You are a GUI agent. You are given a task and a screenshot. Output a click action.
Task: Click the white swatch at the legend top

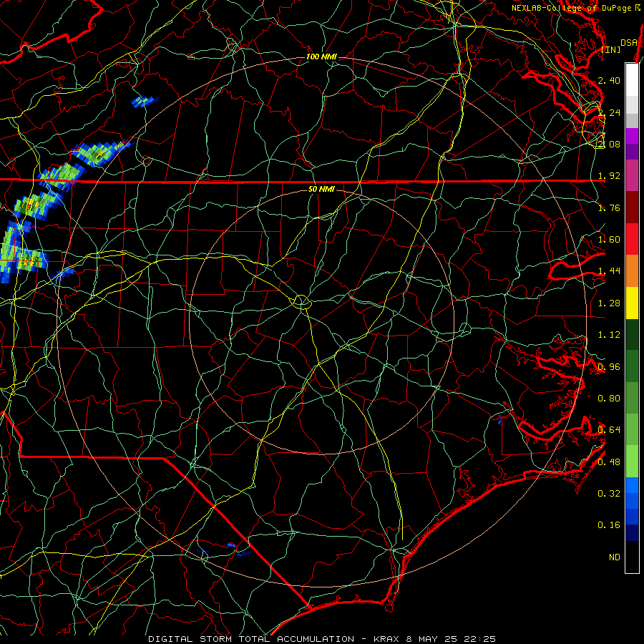(632, 80)
